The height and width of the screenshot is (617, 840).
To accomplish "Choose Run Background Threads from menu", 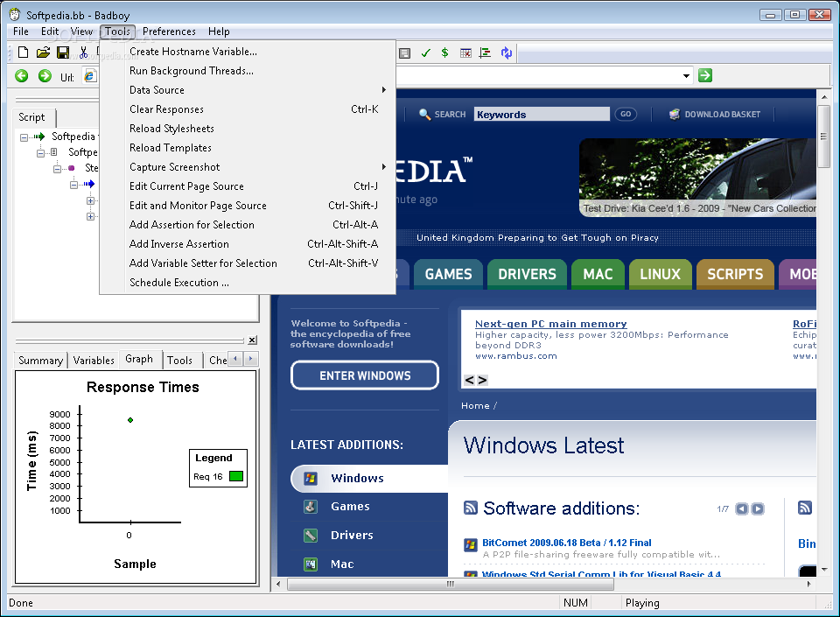I will 248,71.
